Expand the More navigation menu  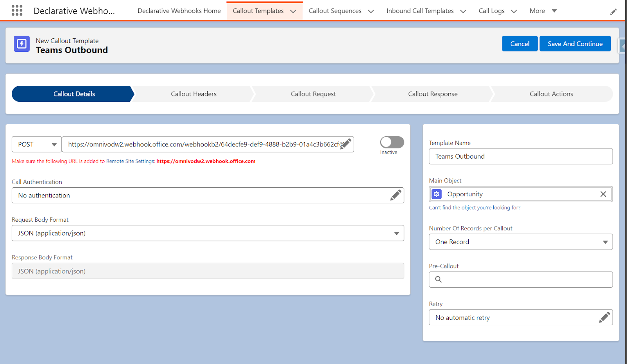(x=542, y=11)
